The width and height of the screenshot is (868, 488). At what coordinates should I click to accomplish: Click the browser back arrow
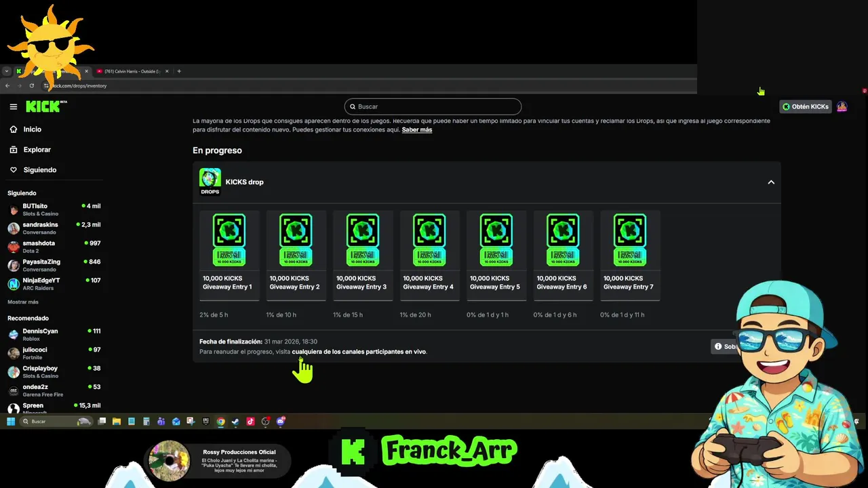coord(7,85)
